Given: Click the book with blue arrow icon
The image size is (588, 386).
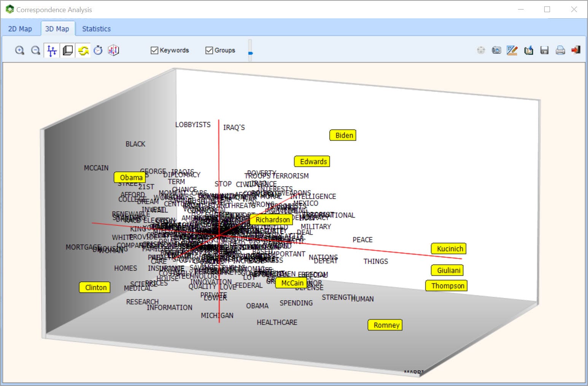Looking at the screenshot, I should click(529, 50).
